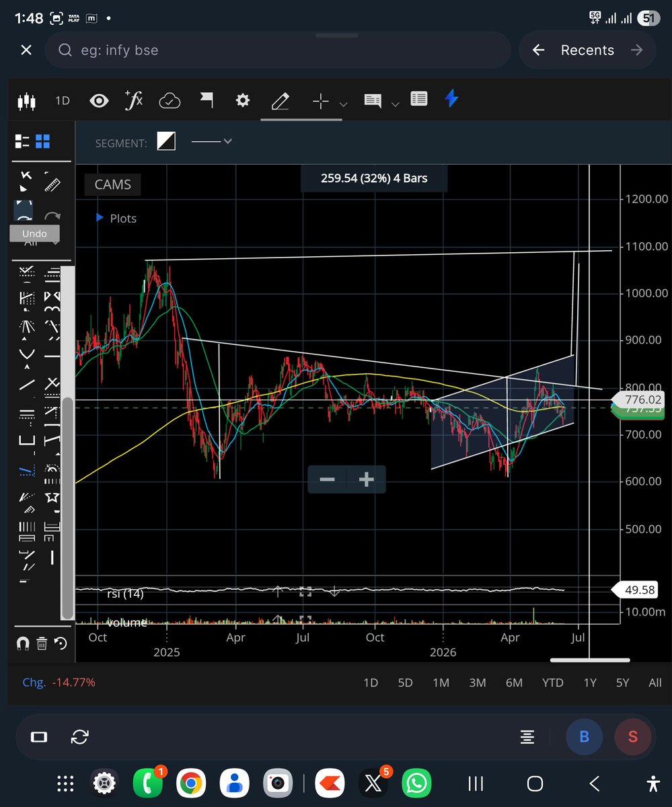Move the rsi pane down arrow

click(x=334, y=592)
